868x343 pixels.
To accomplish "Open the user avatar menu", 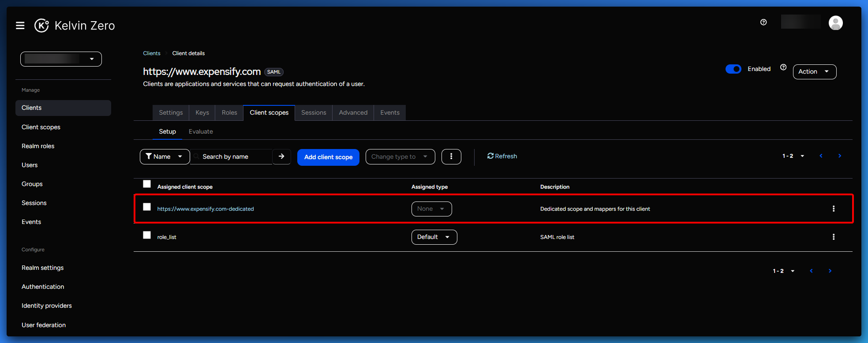I will (x=835, y=22).
